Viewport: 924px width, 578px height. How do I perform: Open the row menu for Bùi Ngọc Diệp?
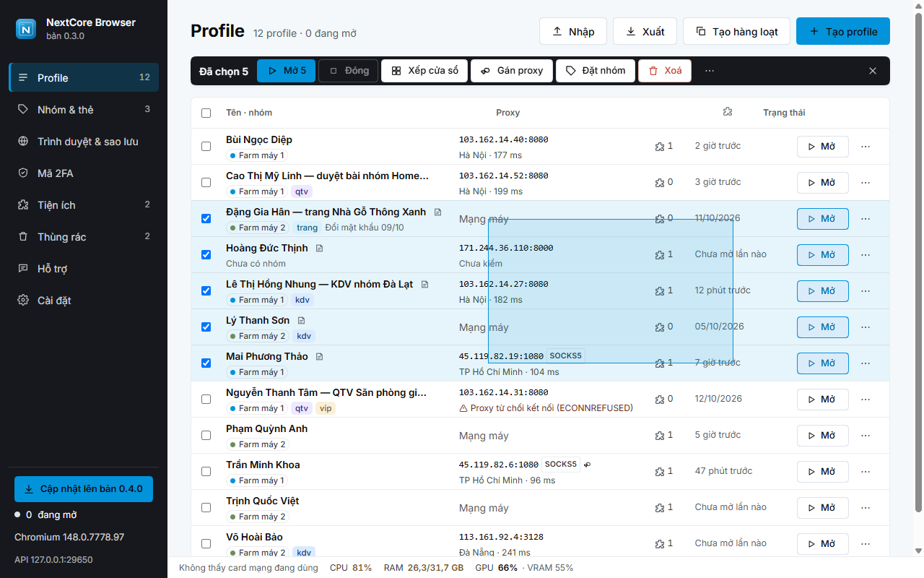click(866, 146)
